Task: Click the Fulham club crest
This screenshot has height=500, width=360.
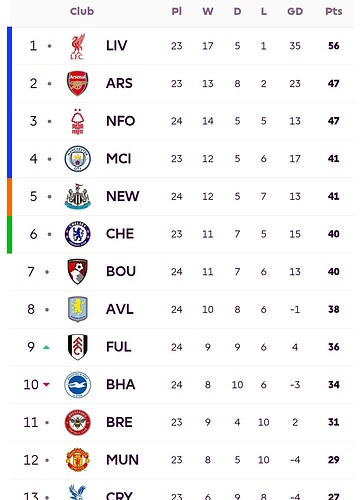Action: point(77,347)
